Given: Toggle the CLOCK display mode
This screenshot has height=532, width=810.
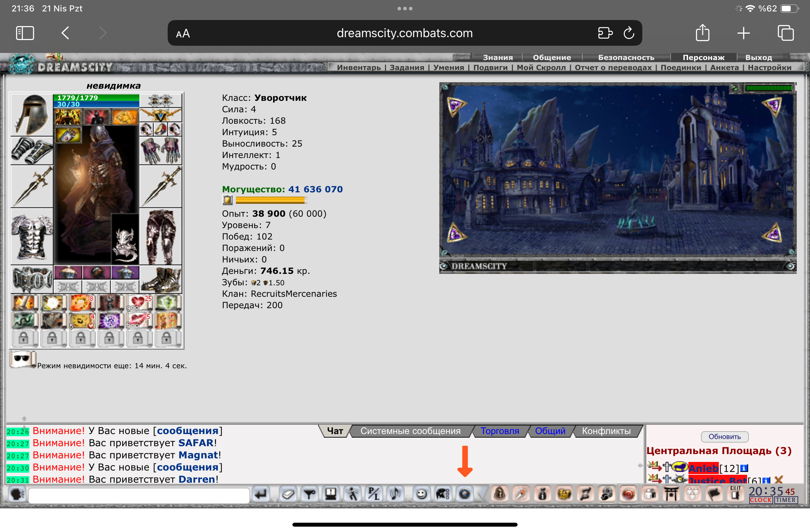Looking at the screenshot, I should point(761,500).
